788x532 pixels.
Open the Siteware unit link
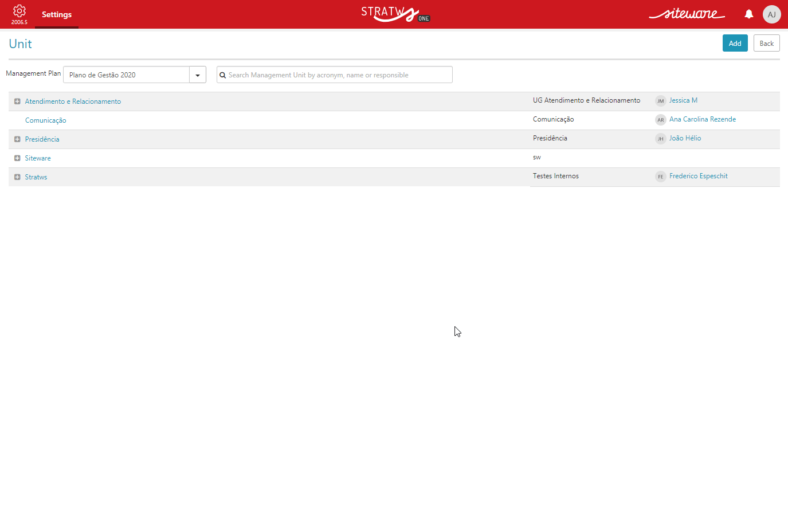click(x=38, y=158)
